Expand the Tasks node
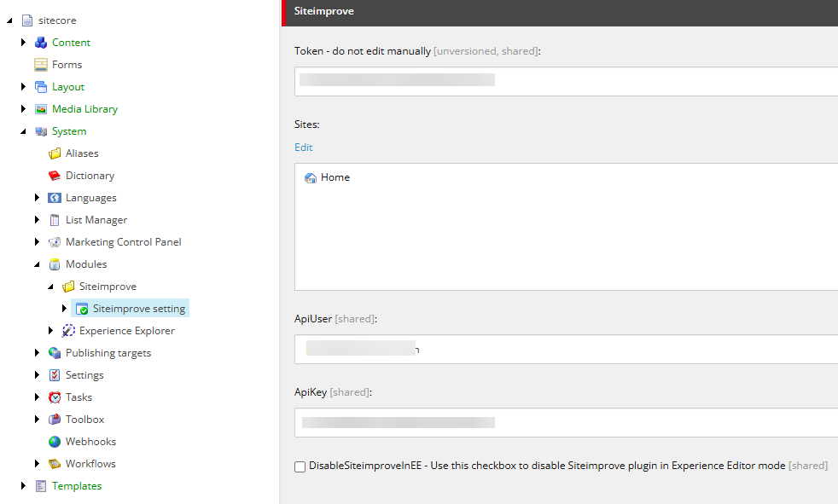The height and width of the screenshot is (504, 838). point(37,397)
